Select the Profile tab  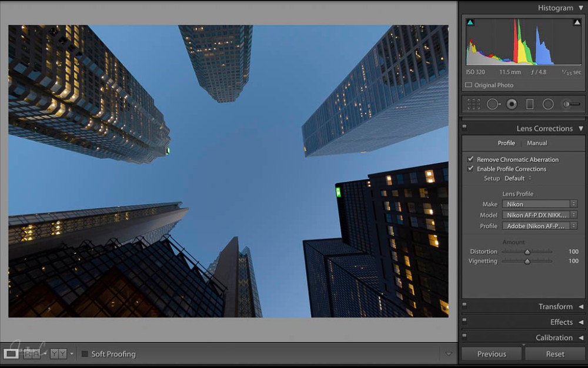point(506,143)
